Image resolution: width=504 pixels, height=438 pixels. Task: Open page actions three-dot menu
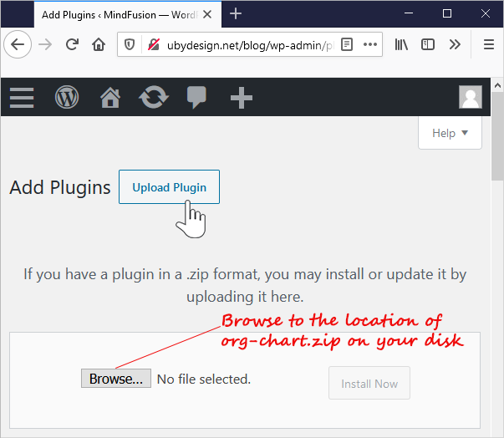click(370, 44)
